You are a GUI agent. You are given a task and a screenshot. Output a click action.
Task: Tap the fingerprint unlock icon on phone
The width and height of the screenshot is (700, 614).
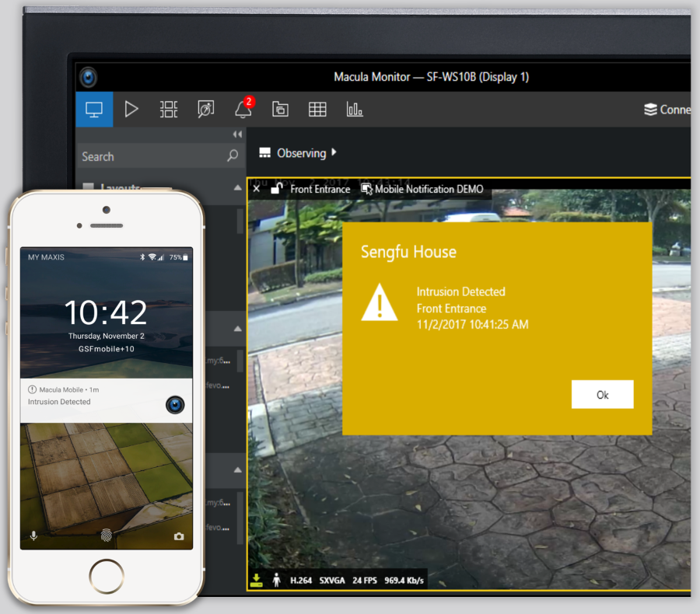tap(107, 535)
